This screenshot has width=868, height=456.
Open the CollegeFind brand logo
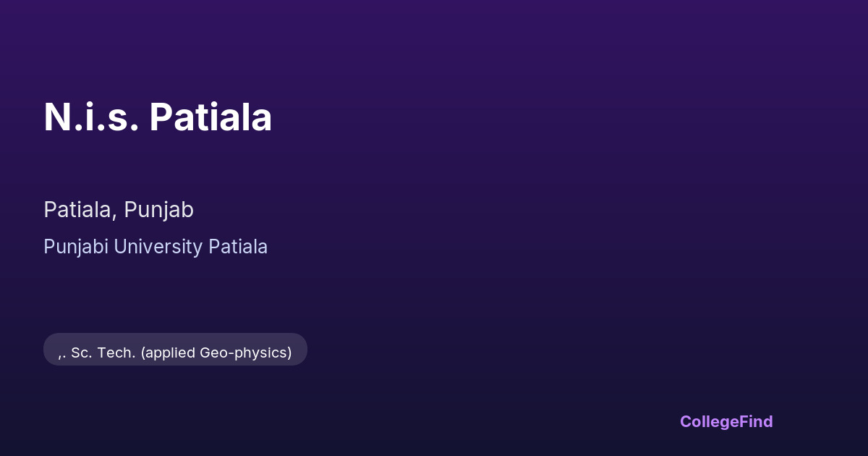(x=726, y=421)
